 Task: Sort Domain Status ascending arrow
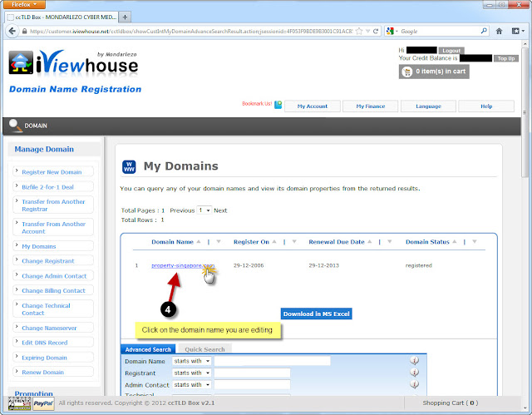455,242
